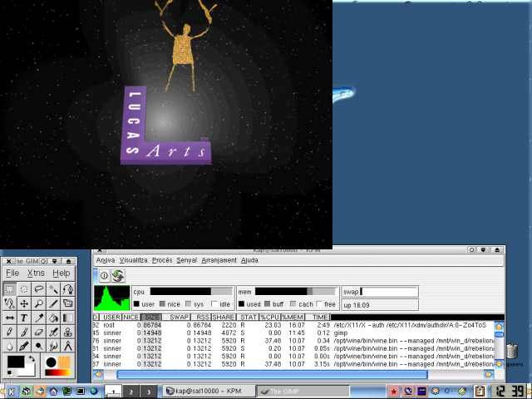Screen dimensions: 532x399
Task: Click the green CPU history graph
Action: [112, 298]
